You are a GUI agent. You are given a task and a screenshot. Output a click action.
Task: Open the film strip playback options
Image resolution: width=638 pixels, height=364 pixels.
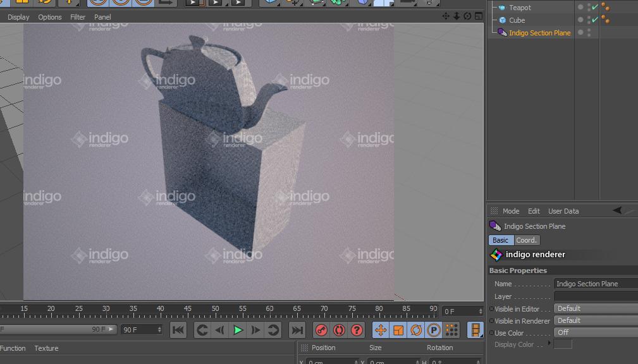click(x=475, y=330)
